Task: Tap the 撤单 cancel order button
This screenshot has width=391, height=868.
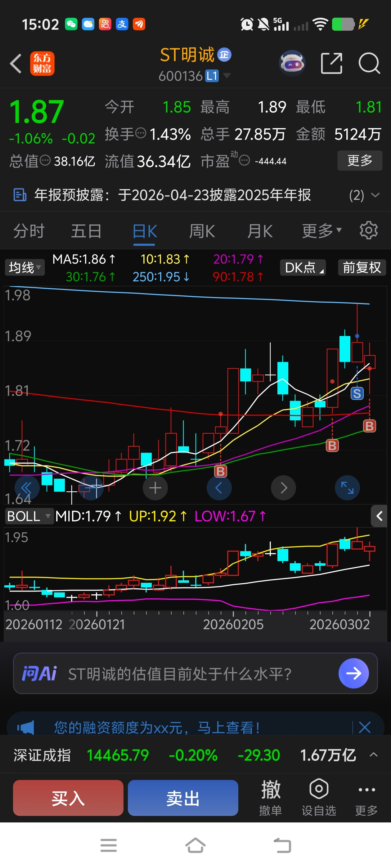Action: tap(271, 798)
